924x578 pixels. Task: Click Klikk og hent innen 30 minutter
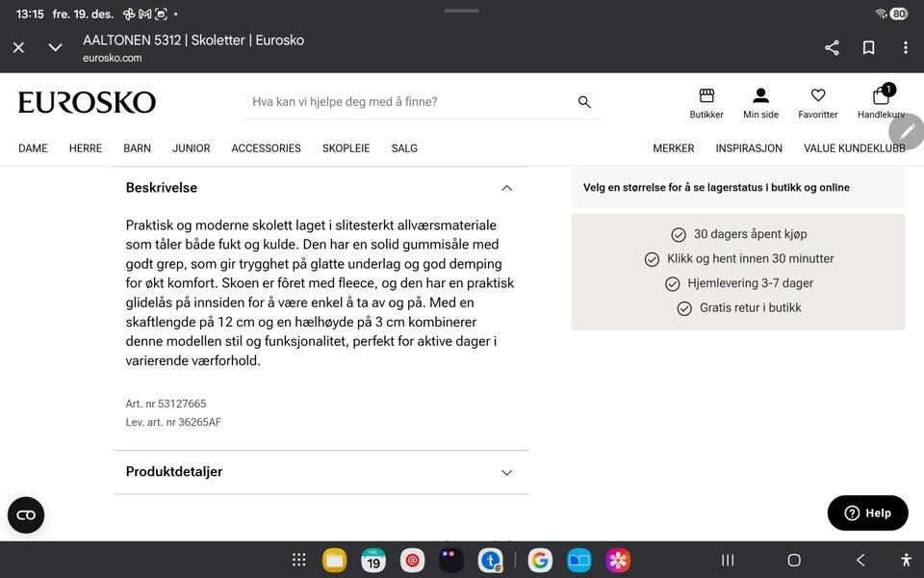pos(750,259)
